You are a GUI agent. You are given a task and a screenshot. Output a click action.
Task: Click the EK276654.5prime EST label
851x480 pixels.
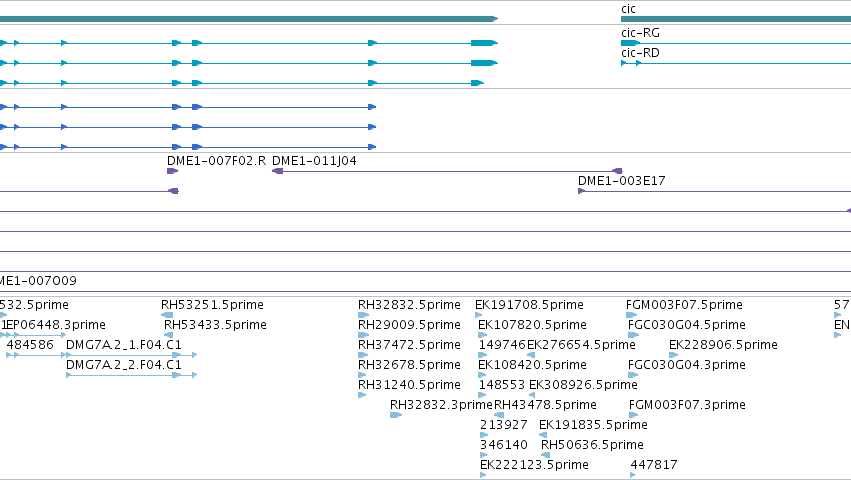581,345
